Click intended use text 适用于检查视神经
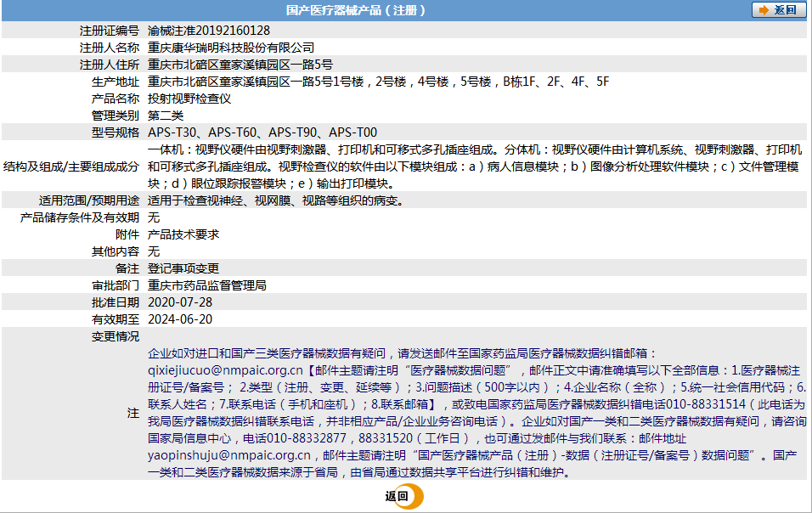812x513 pixels. tap(195, 200)
